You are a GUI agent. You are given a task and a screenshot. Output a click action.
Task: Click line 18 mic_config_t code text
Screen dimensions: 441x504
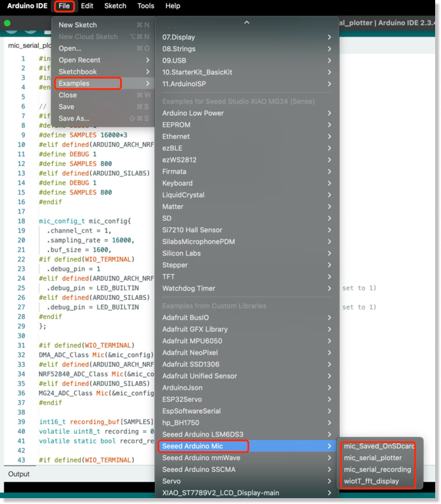pyautogui.click(x=85, y=221)
